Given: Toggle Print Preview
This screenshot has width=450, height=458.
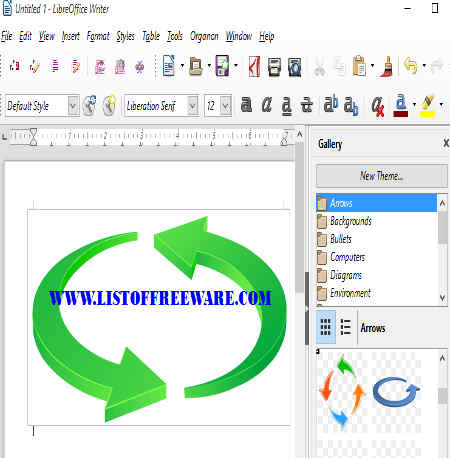Looking at the screenshot, I should [295, 67].
